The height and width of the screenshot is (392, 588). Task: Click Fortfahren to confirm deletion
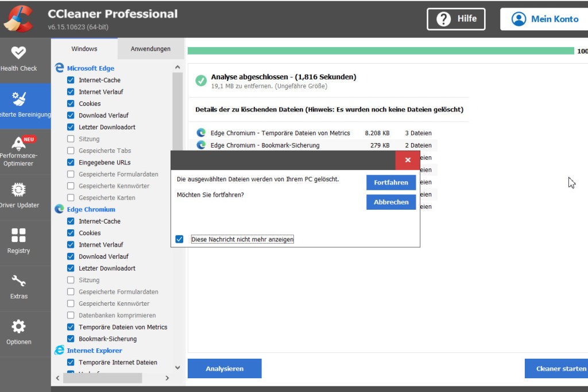(x=390, y=182)
